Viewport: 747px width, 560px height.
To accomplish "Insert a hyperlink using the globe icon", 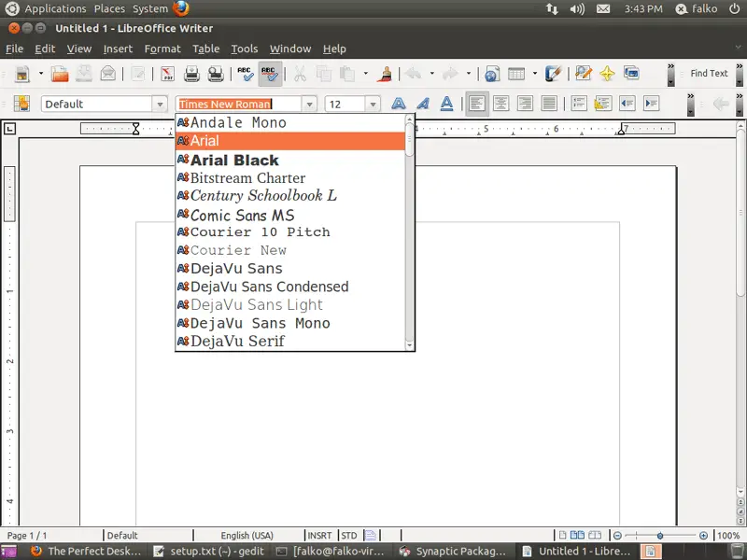I will (x=492, y=74).
